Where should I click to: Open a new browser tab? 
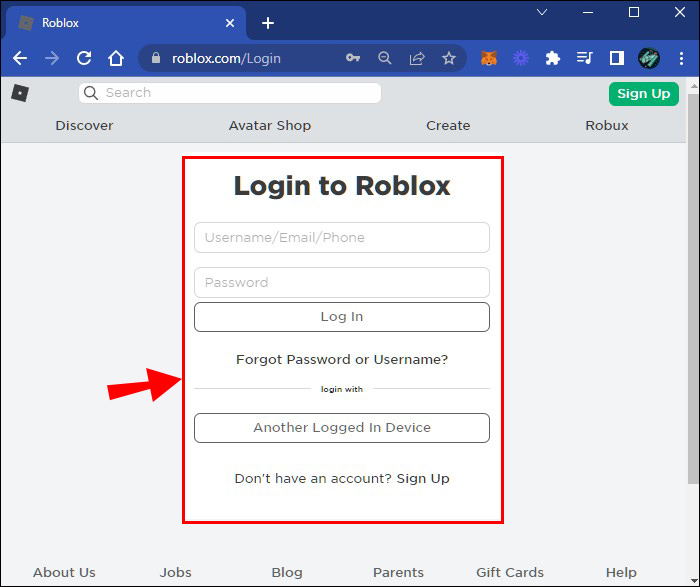coord(268,23)
